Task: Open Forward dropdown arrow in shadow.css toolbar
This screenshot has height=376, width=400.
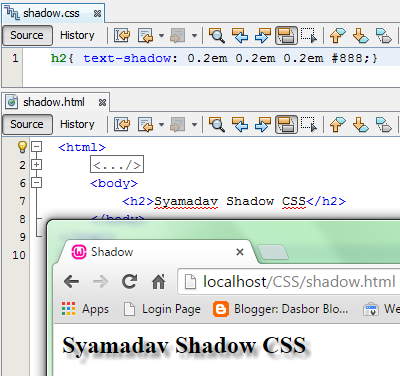Action: [194, 36]
